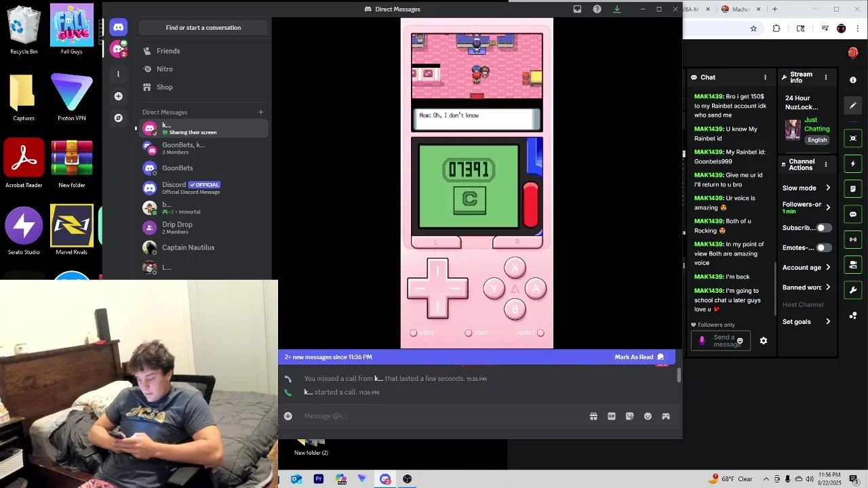This screenshot has height=488, width=868.
Task: Click Add a Server plus icon in Discord
Action: tap(119, 96)
